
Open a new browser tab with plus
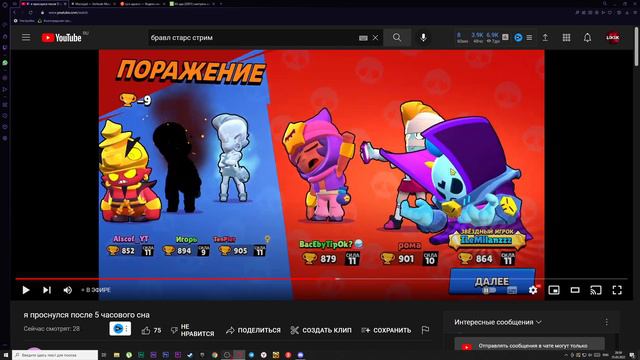pos(221,4)
